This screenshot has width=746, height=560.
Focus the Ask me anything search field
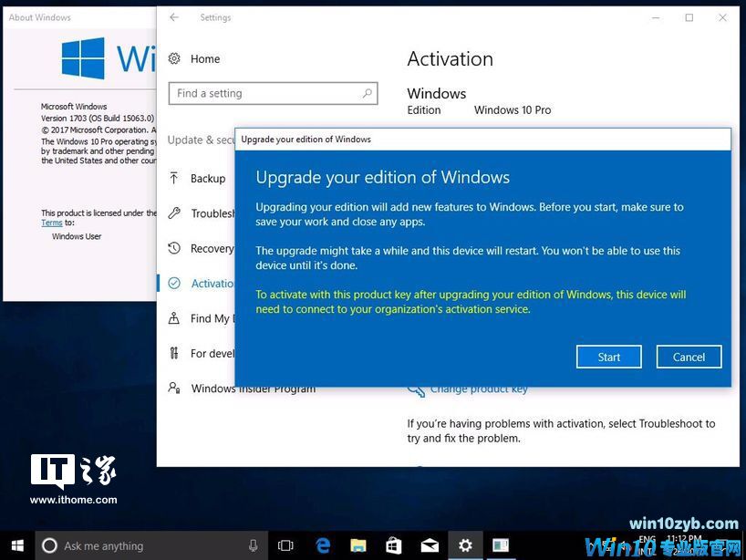151,545
